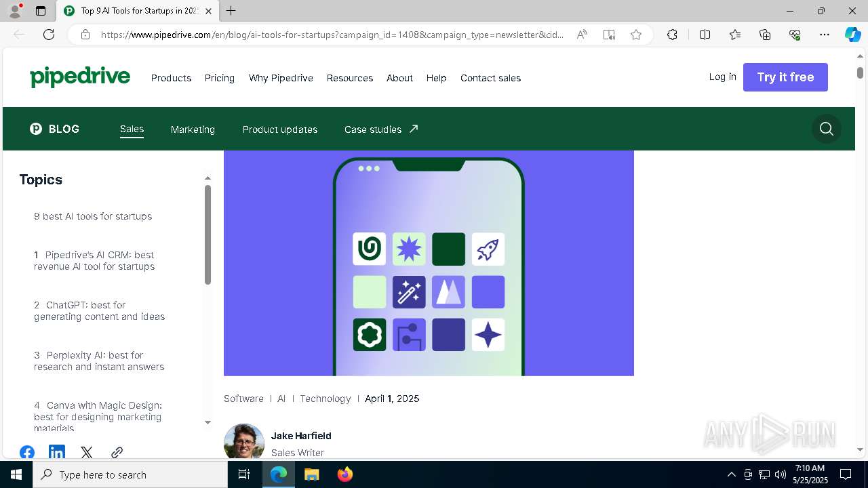Share article on Facebook
The image size is (868, 488).
pos(27,452)
